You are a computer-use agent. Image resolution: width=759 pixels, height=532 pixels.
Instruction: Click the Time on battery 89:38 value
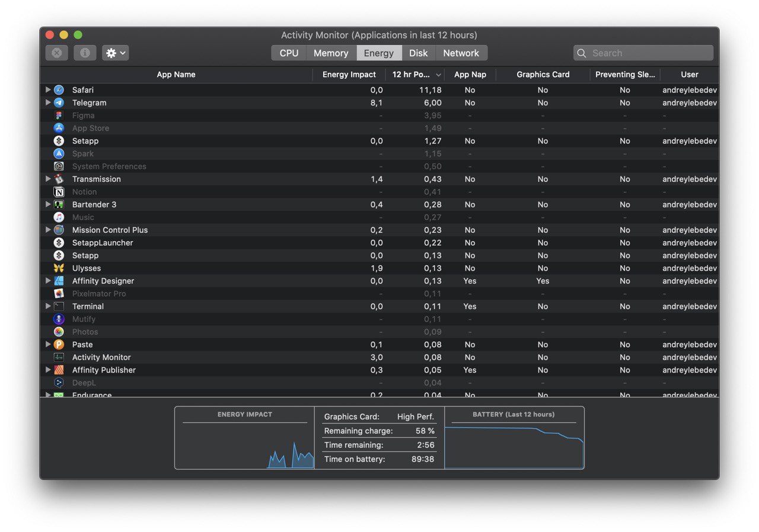pos(423,459)
